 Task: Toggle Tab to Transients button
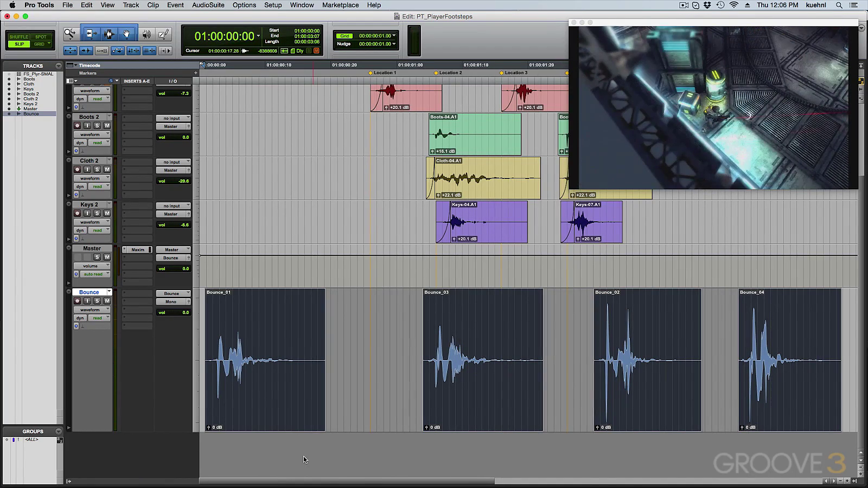click(86, 50)
